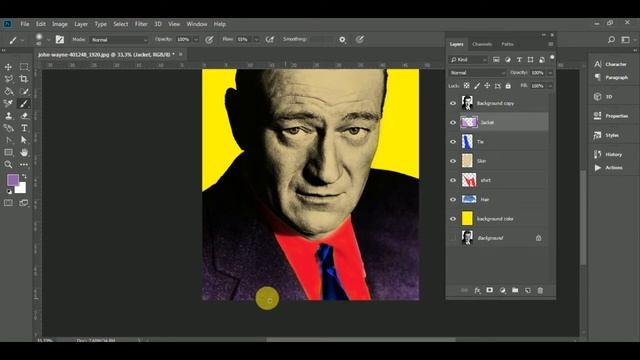Open the Edit Toolbar ellipsis menu
Screen dimensions: 640x360
coord(24,164)
